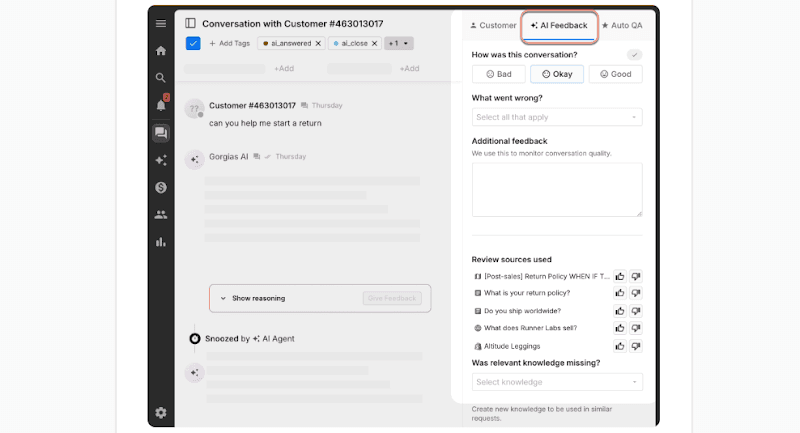Image resolution: width=800 pixels, height=433 pixels.
Task: Open the '[Post-sales] Return Policy' source
Action: click(x=542, y=276)
